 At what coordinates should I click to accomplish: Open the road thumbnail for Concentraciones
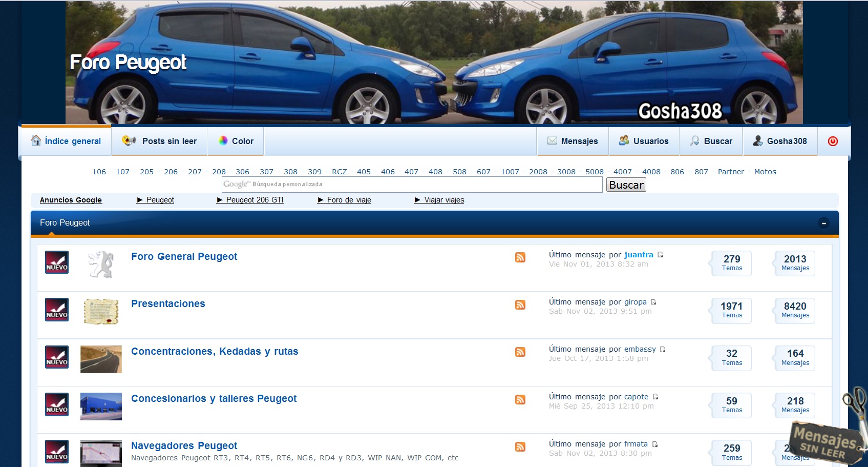click(x=101, y=359)
